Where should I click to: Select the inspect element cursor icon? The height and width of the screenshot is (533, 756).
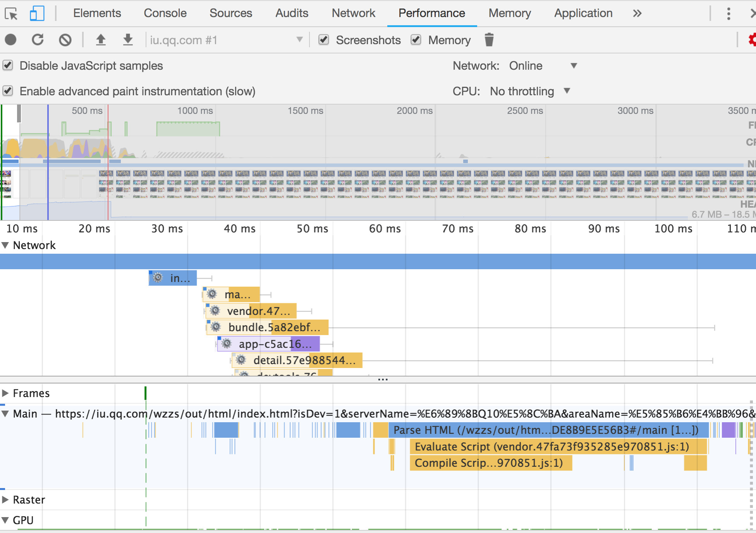click(11, 14)
